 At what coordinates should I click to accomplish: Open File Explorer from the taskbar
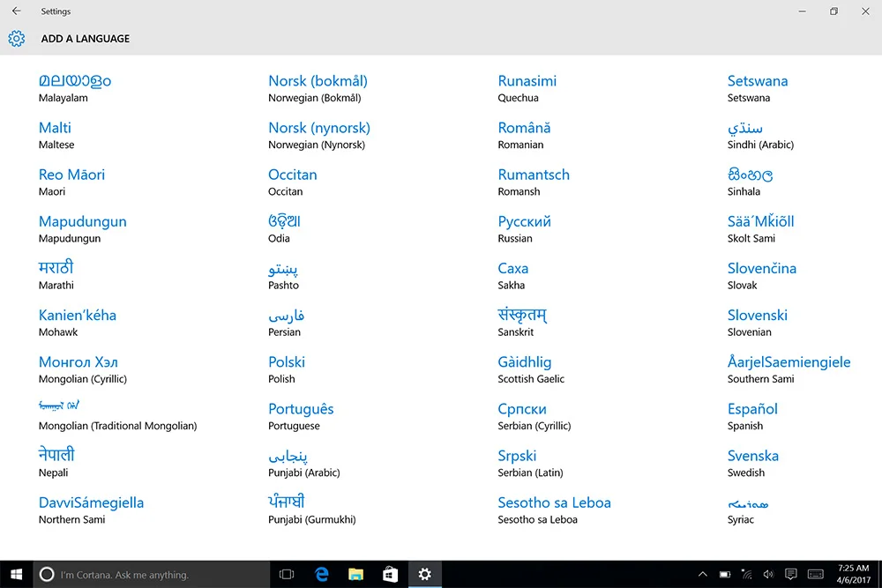pyautogui.click(x=355, y=574)
